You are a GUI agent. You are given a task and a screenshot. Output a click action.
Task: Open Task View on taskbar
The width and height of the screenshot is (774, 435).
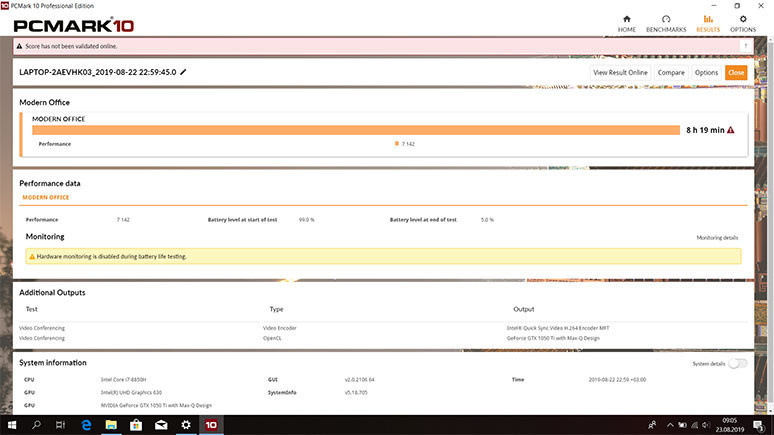point(60,425)
